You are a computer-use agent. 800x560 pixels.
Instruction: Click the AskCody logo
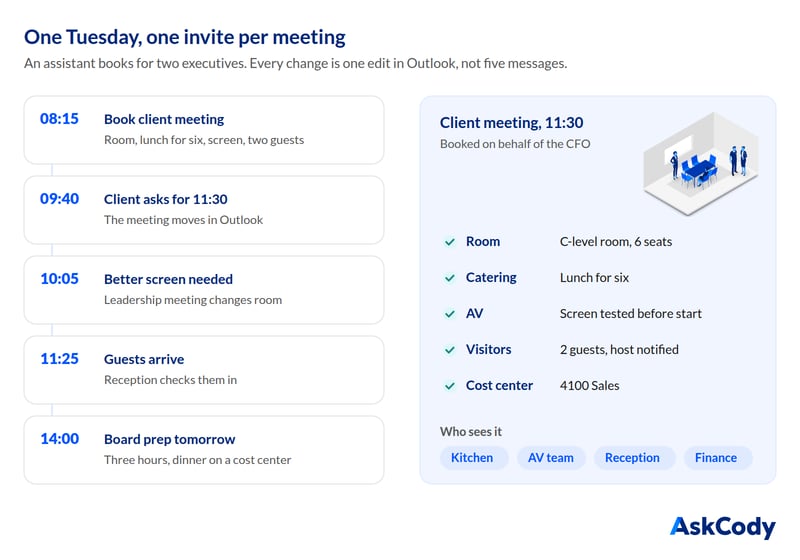point(722,527)
